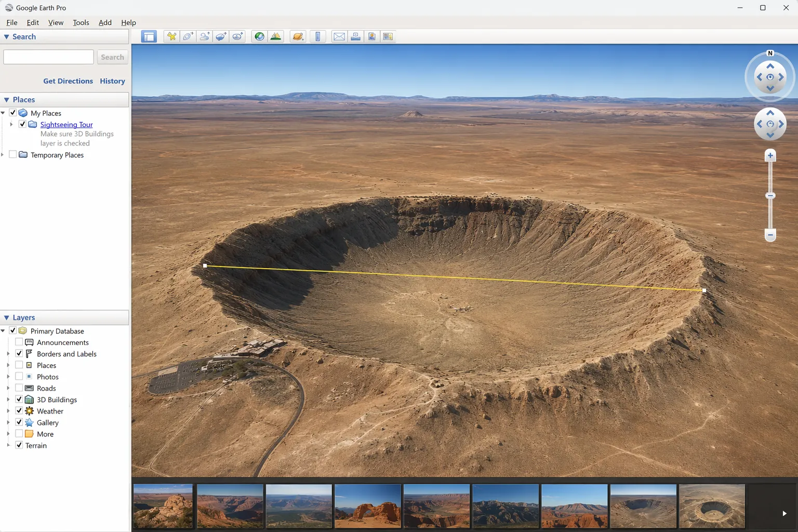Expand the Gallery layer node
Screen dimensions: 798x532
click(x=8, y=422)
